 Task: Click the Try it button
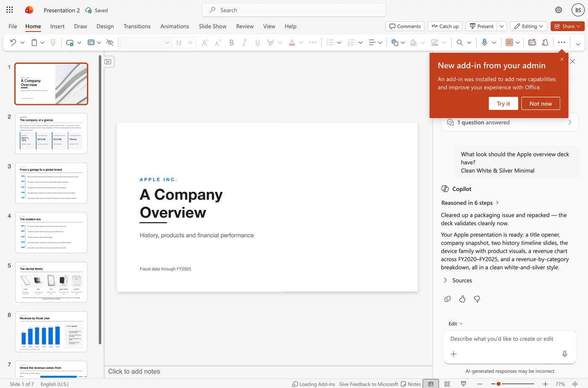503,104
